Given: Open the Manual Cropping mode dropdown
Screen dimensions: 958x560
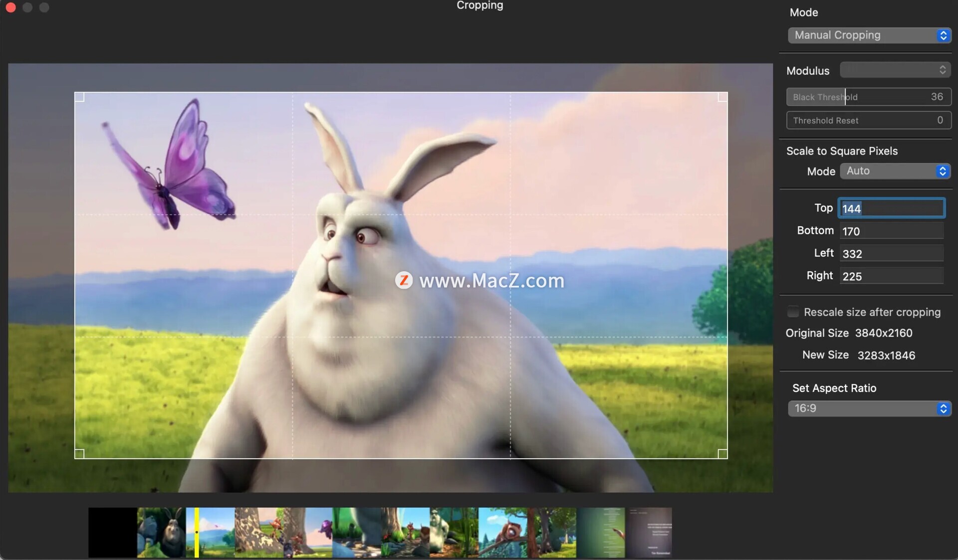Looking at the screenshot, I should tap(869, 35).
